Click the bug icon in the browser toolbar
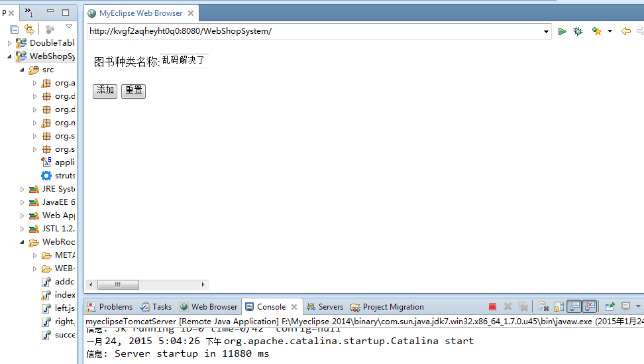The image size is (644, 364). coord(578,31)
